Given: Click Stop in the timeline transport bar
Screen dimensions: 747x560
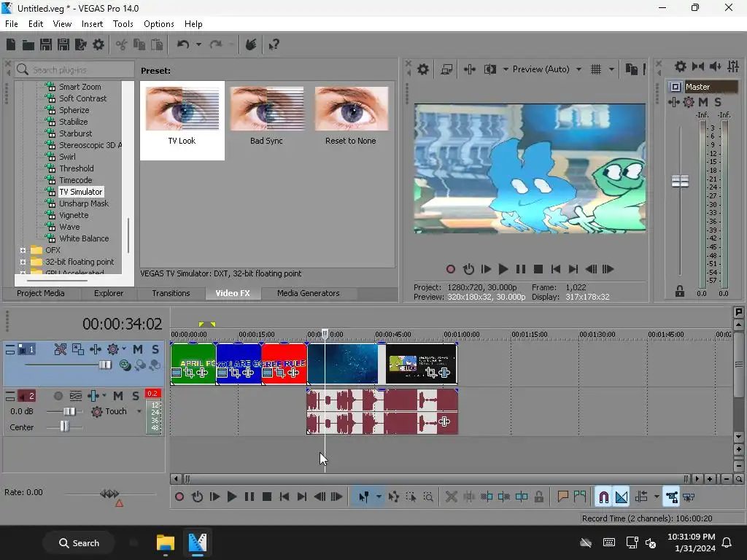Looking at the screenshot, I should 267,497.
